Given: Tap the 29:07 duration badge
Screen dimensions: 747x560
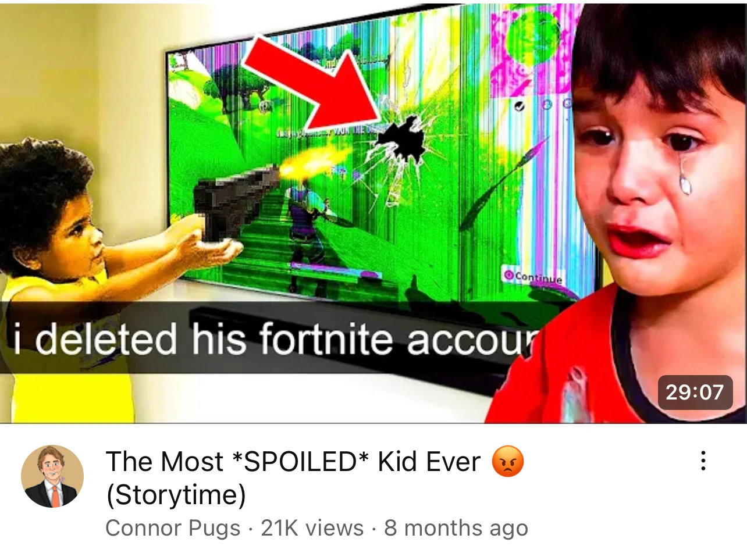Looking at the screenshot, I should (x=695, y=393).
